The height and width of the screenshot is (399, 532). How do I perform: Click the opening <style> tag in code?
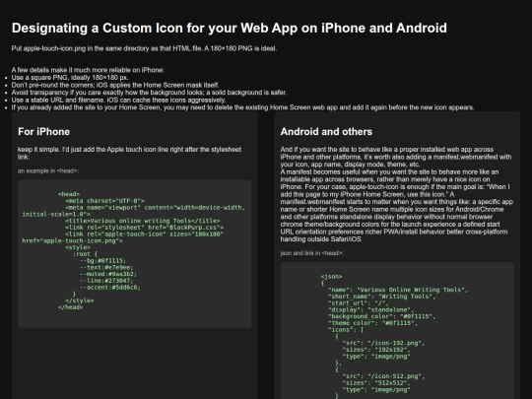[x=78, y=247]
